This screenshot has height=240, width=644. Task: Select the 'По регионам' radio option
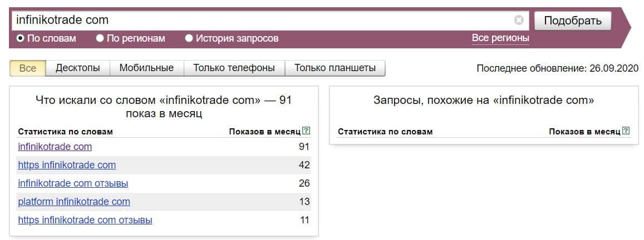(100, 38)
